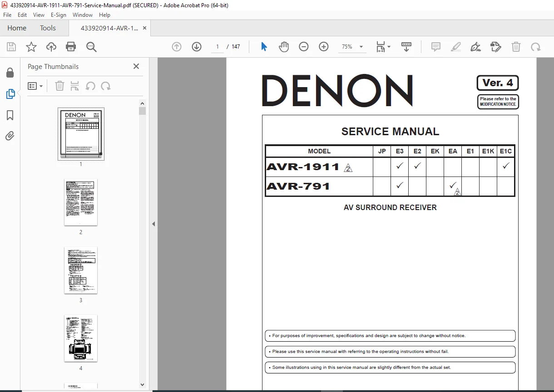The image size is (554, 392).
Task: Open the 75% zoom level dropdown
Action: pyautogui.click(x=352, y=47)
